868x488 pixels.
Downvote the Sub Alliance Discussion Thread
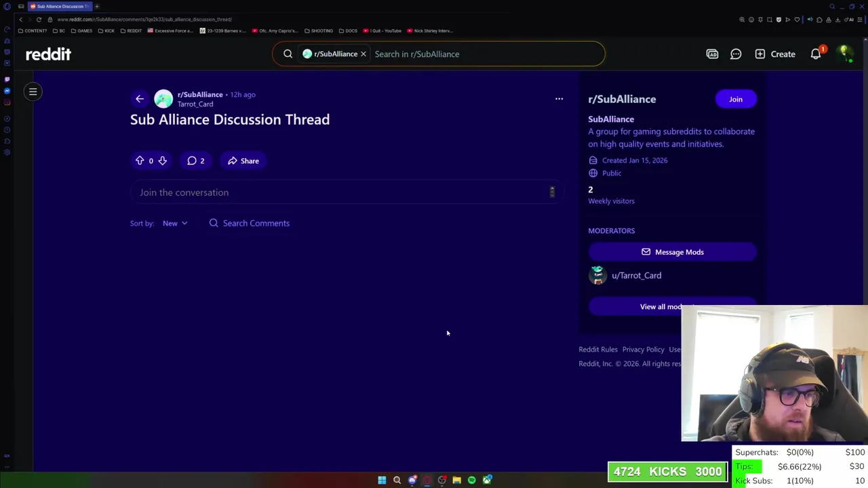pos(162,161)
